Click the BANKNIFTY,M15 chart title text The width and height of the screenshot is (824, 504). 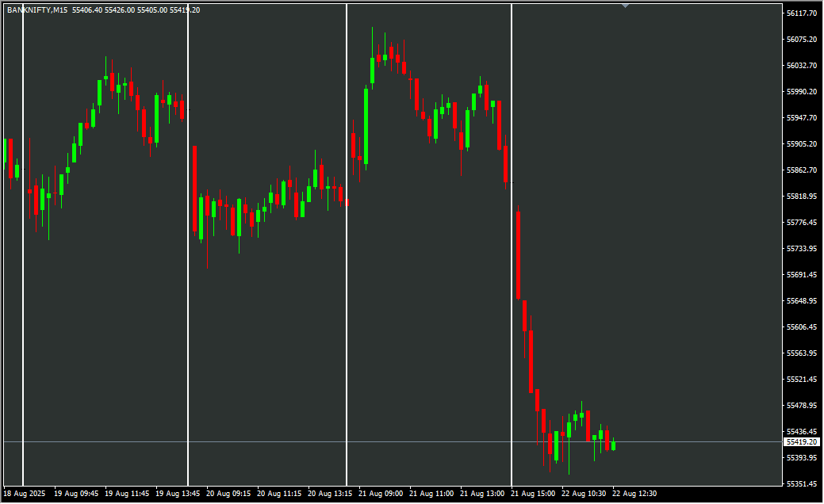36,10
